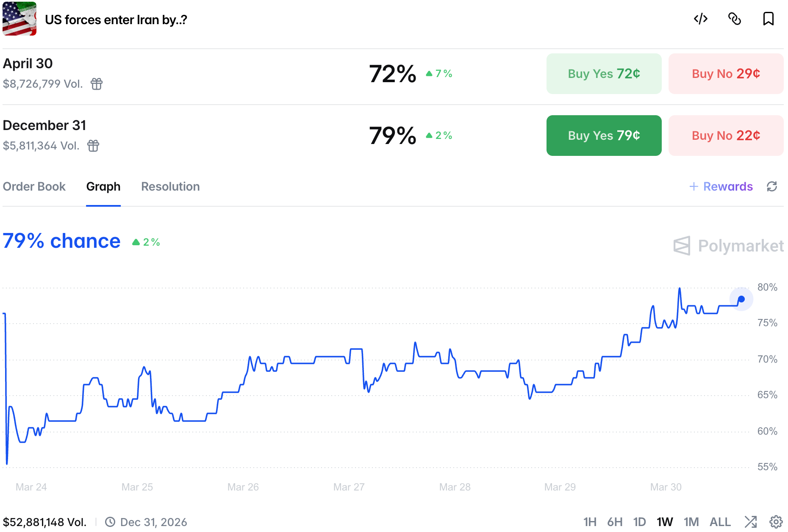Click the chart's current price dot

click(741, 299)
